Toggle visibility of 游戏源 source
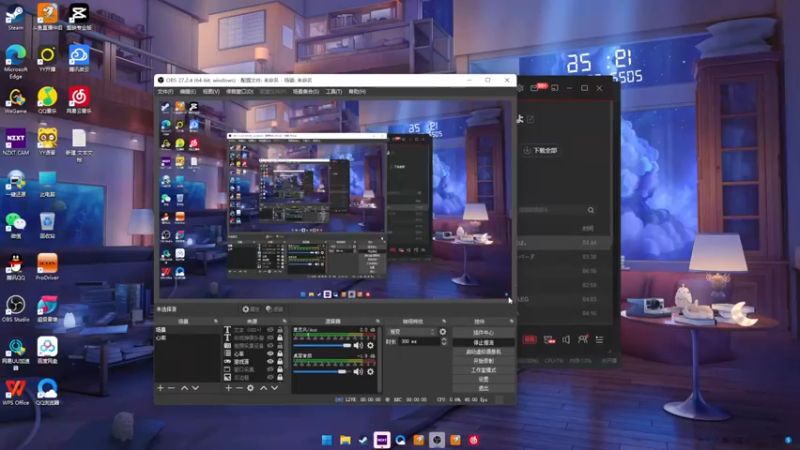Screen dimensions: 800x450 270,361
